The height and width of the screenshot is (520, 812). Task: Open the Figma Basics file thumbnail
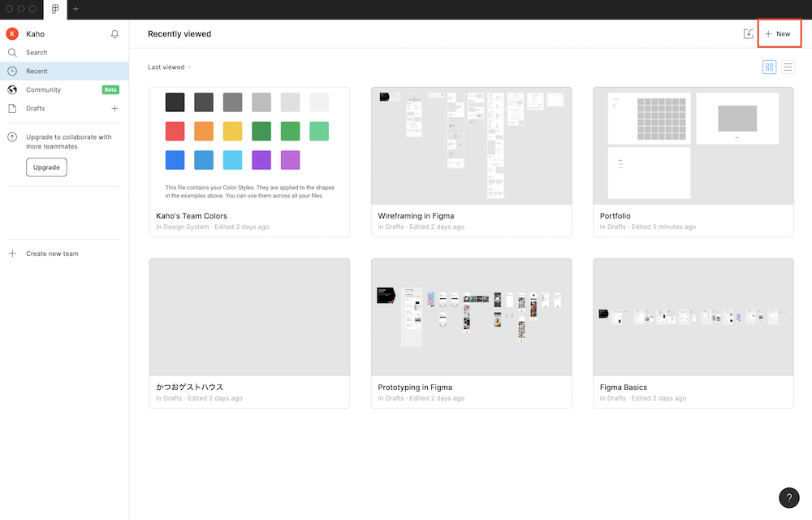693,318
